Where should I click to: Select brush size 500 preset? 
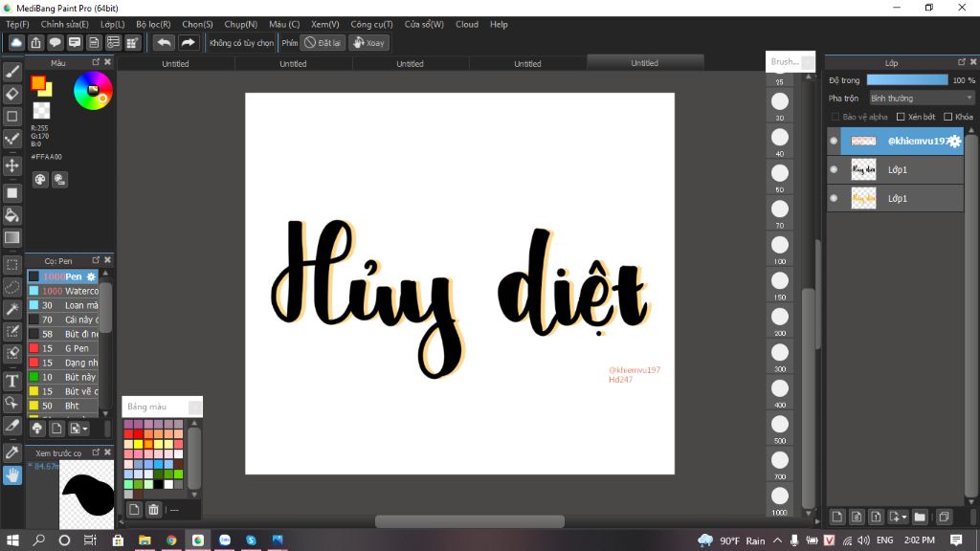click(x=779, y=428)
